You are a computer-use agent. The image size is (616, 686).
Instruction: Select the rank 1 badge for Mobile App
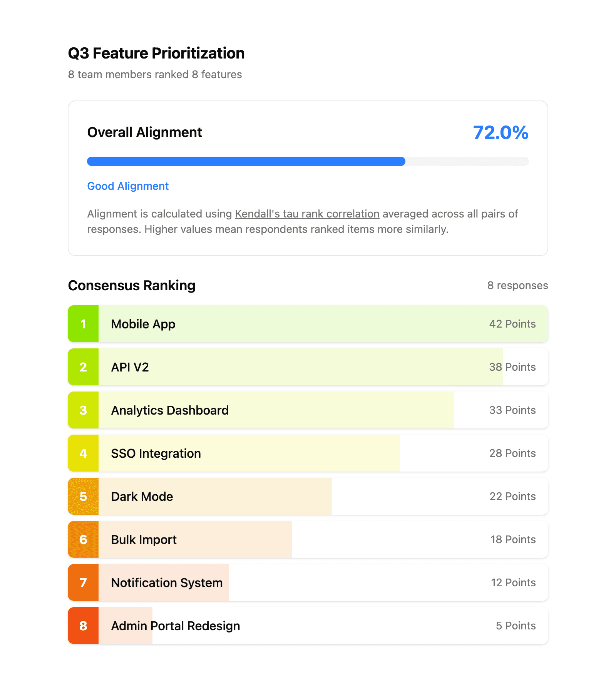pos(83,324)
